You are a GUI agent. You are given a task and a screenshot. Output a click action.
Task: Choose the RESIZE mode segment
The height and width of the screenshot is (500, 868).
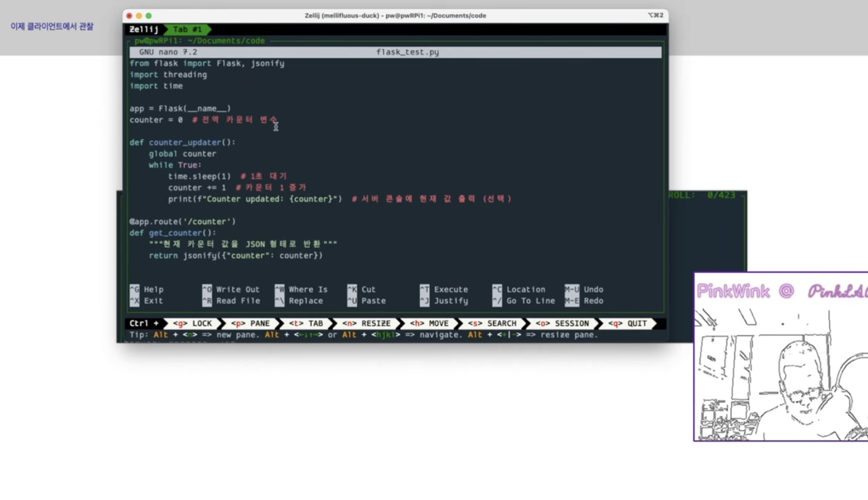366,323
